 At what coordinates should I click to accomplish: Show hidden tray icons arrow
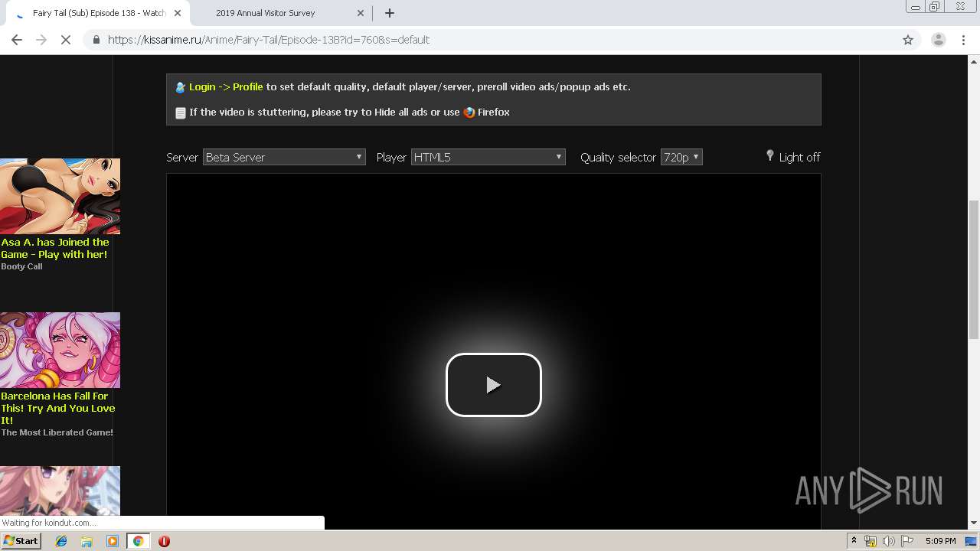(x=854, y=541)
